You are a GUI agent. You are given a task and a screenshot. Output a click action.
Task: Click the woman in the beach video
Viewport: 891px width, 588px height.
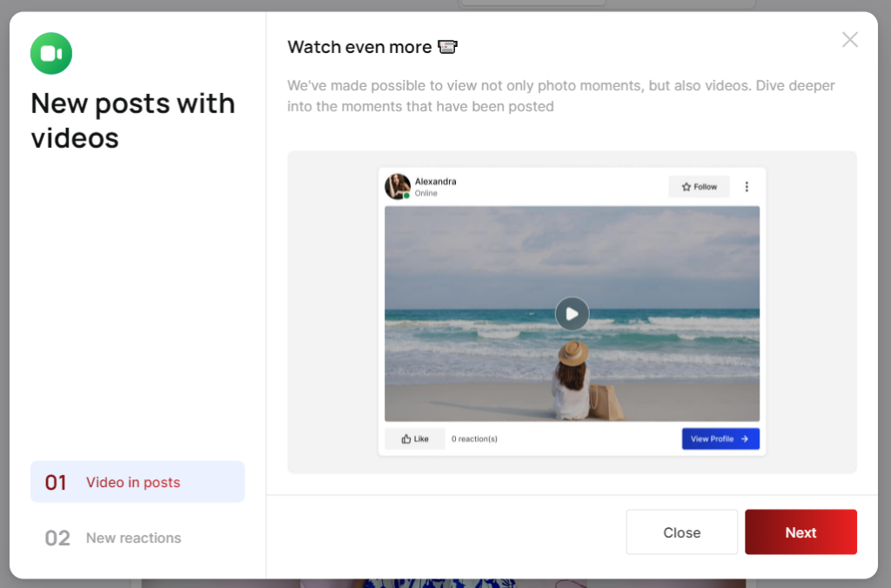coord(572,383)
